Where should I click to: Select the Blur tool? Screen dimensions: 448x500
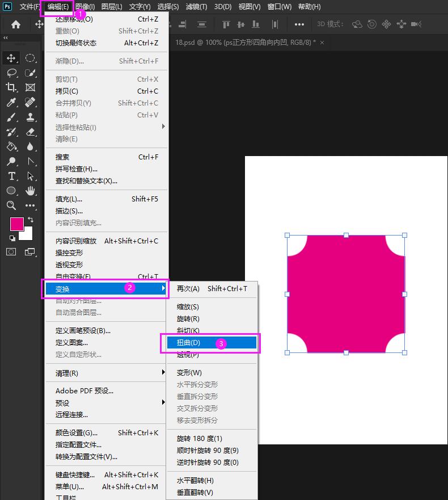[30, 146]
